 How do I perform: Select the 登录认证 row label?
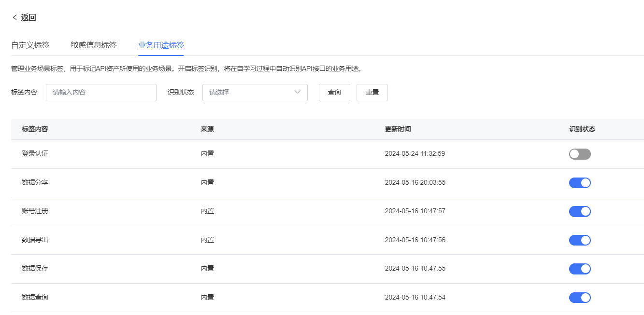click(x=35, y=154)
